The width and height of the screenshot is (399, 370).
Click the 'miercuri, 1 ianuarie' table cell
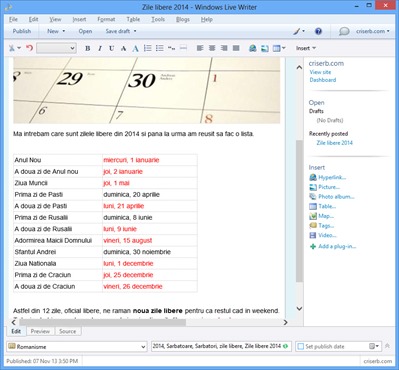coord(150,160)
